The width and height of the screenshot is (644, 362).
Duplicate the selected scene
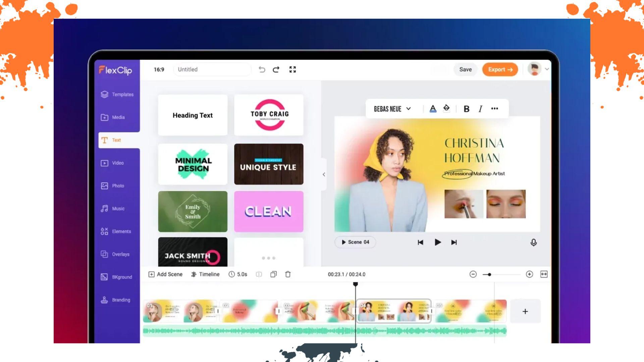273,274
